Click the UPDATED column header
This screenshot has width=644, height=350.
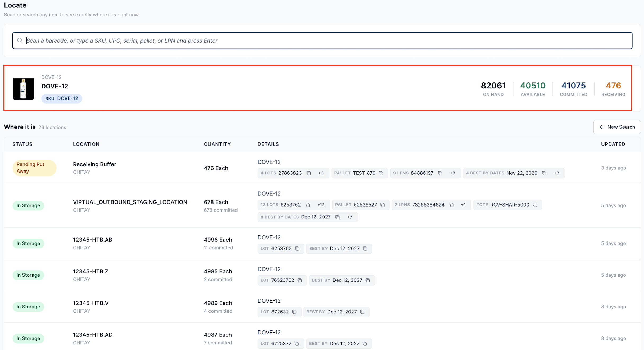(613, 144)
